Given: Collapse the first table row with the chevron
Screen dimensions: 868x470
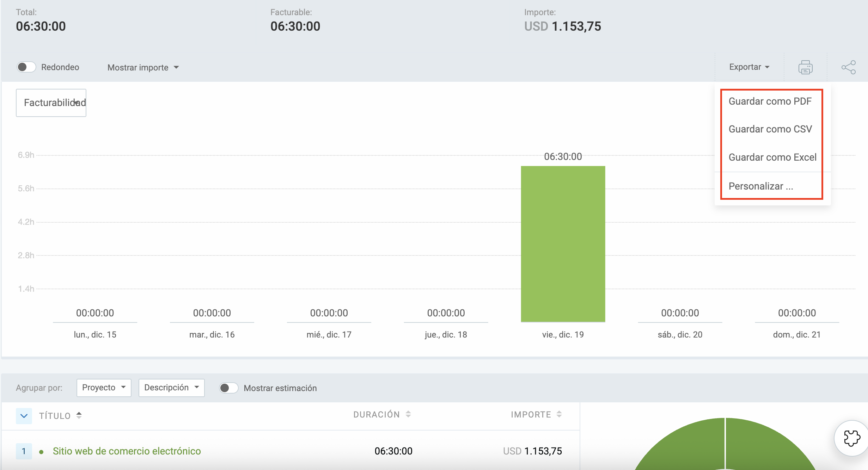Looking at the screenshot, I should click(x=24, y=416).
